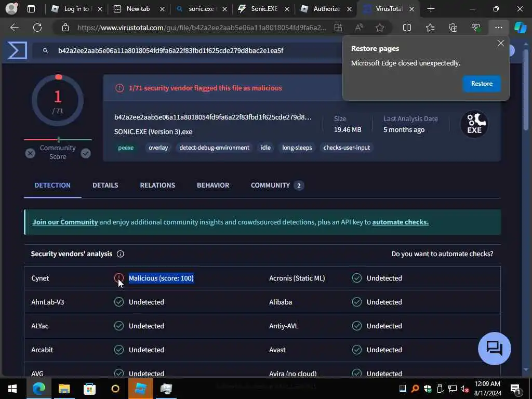Screen dimensions: 532x399
Task: Click the browser address bar URL
Action: point(202,28)
